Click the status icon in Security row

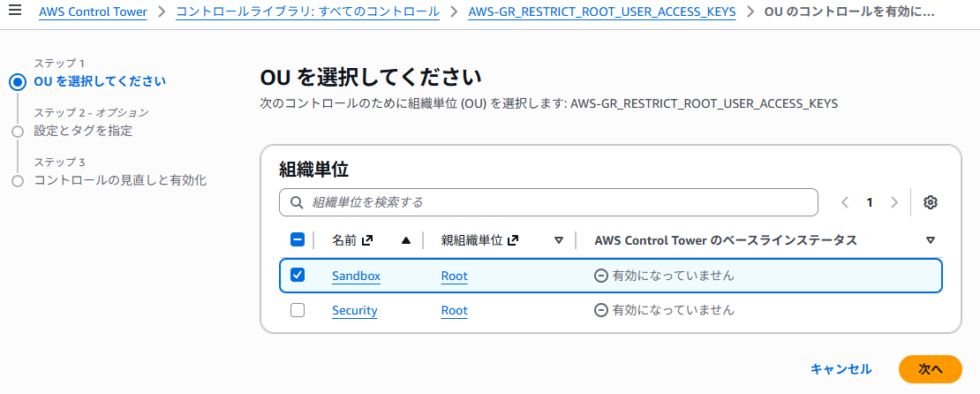[601, 310]
